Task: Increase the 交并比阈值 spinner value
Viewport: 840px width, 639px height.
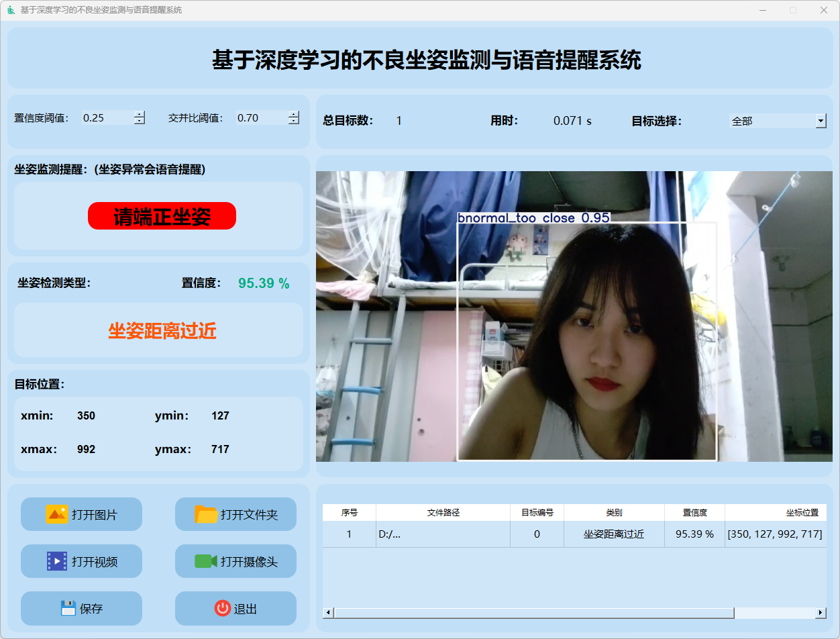Action: tap(294, 114)
